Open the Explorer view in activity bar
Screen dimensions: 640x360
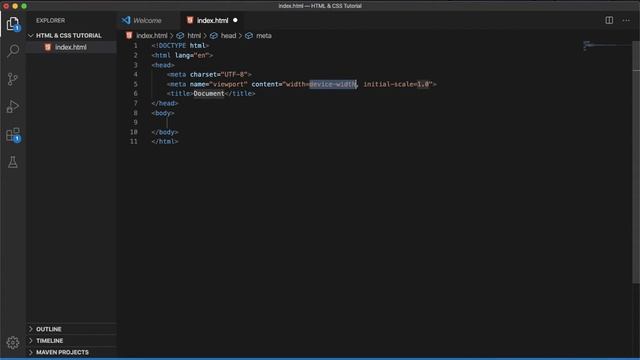point(13,24)
